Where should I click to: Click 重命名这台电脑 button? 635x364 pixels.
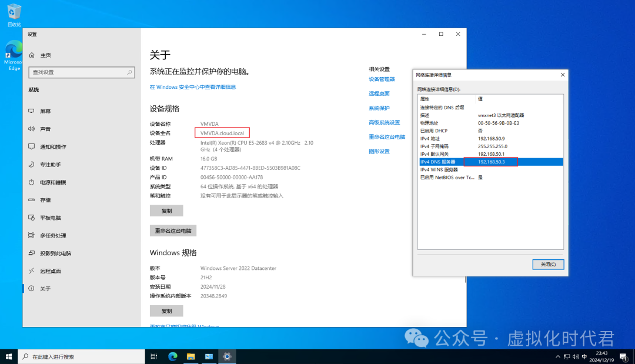(x=173, y=231)
